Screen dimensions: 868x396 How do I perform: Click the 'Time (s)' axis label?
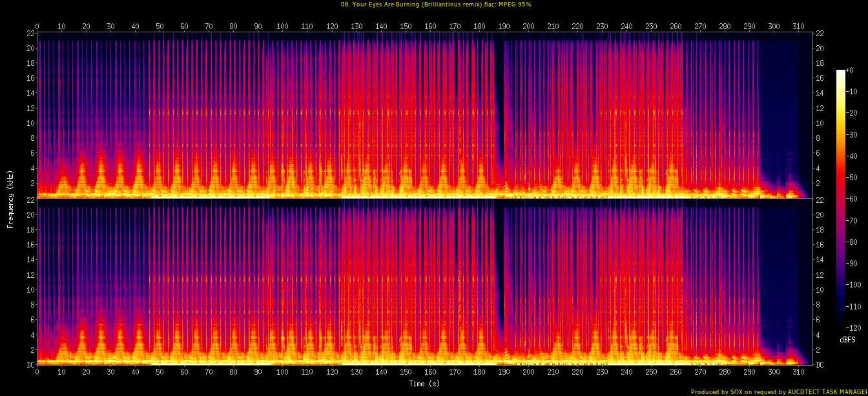424,384
